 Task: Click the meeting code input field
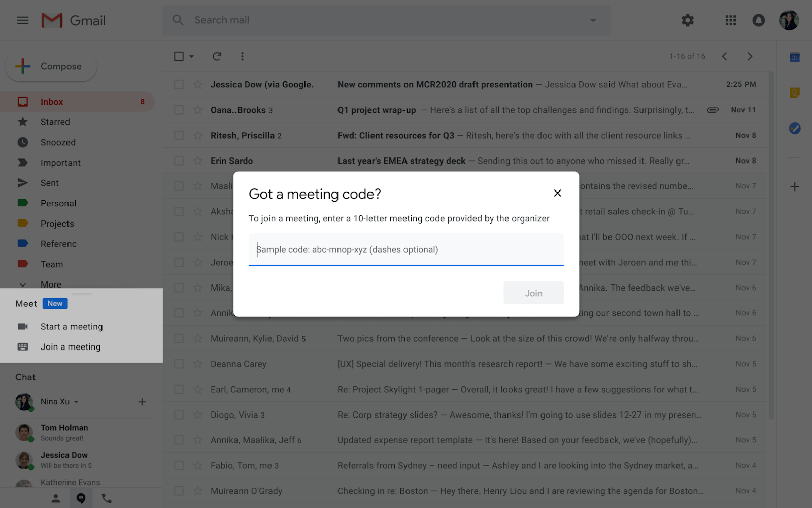(x=405, y=249)
